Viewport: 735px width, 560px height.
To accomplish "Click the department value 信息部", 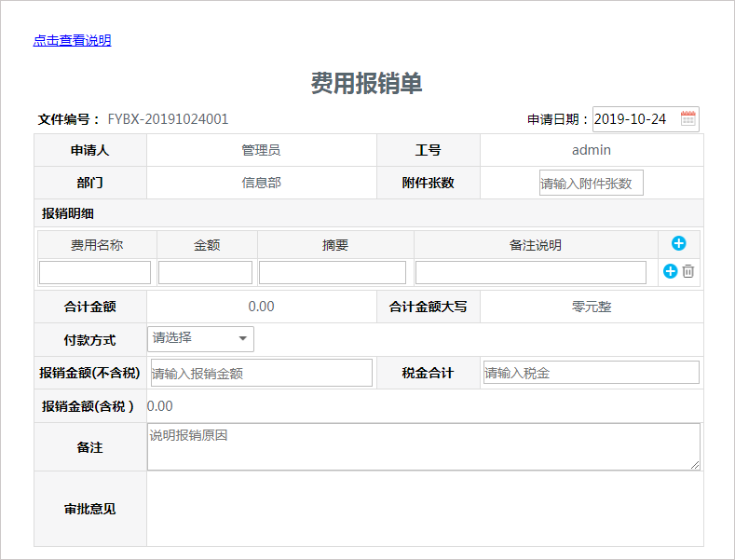I will tap(261, 183).
